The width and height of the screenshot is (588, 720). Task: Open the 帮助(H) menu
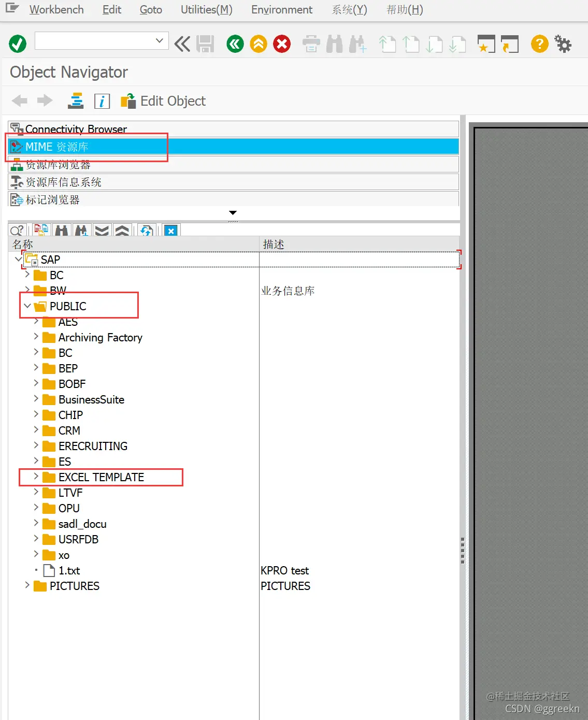[x=405, y=10]
